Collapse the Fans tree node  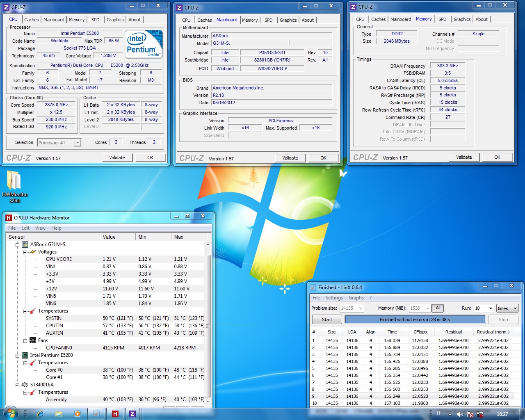[x=25, y=340]
